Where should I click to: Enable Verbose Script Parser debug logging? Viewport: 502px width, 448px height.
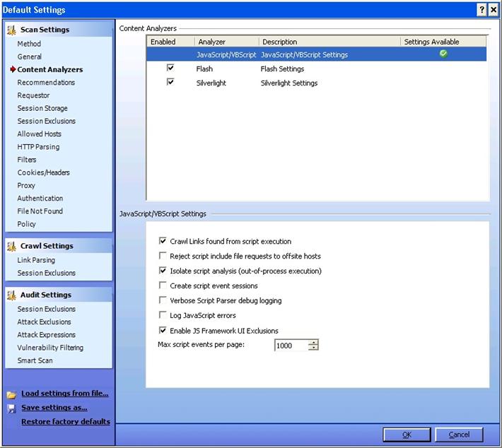(x=163, y=300)
